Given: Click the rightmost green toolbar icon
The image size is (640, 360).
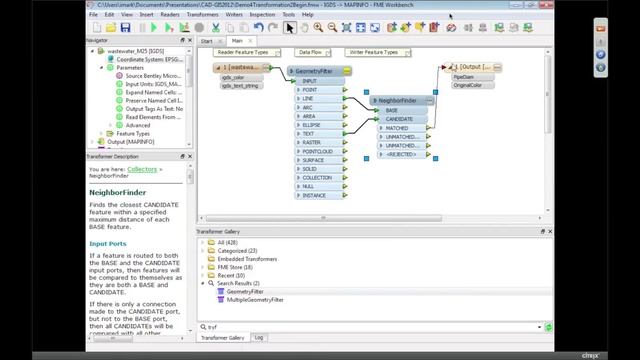Looking at the screenshot, I should tap(528, 28).
